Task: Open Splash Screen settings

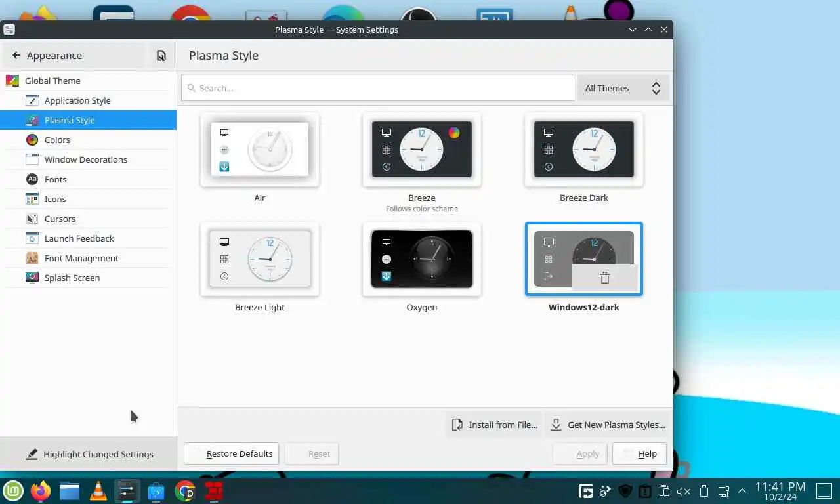Action: [88, 278]
